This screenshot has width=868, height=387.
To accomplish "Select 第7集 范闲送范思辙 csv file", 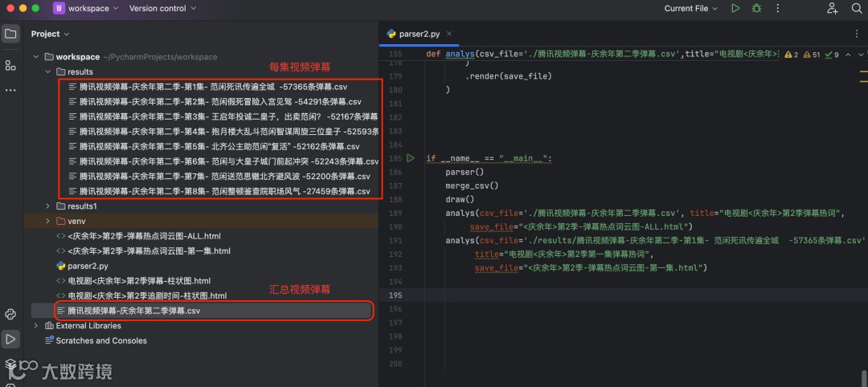I will (219, 177).
